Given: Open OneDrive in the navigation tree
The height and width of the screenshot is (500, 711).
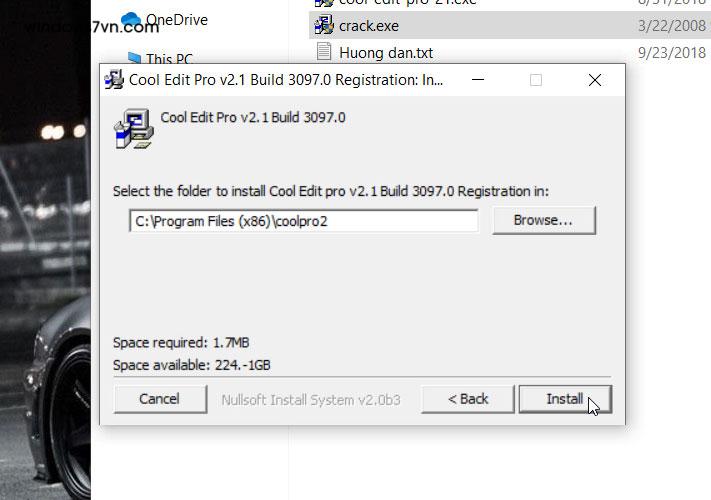Looking at the screenshot, I should (x=177, y=19).
